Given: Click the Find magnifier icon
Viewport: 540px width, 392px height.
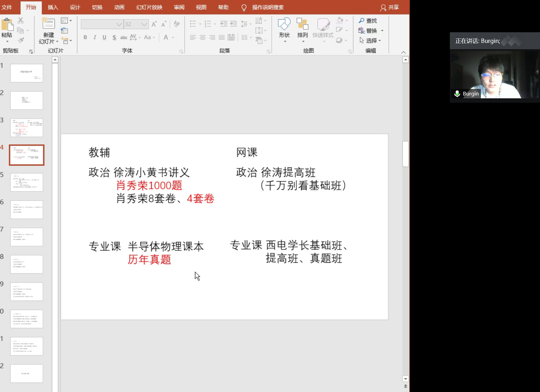Looking at the screenshot, I should pos(362,21).
